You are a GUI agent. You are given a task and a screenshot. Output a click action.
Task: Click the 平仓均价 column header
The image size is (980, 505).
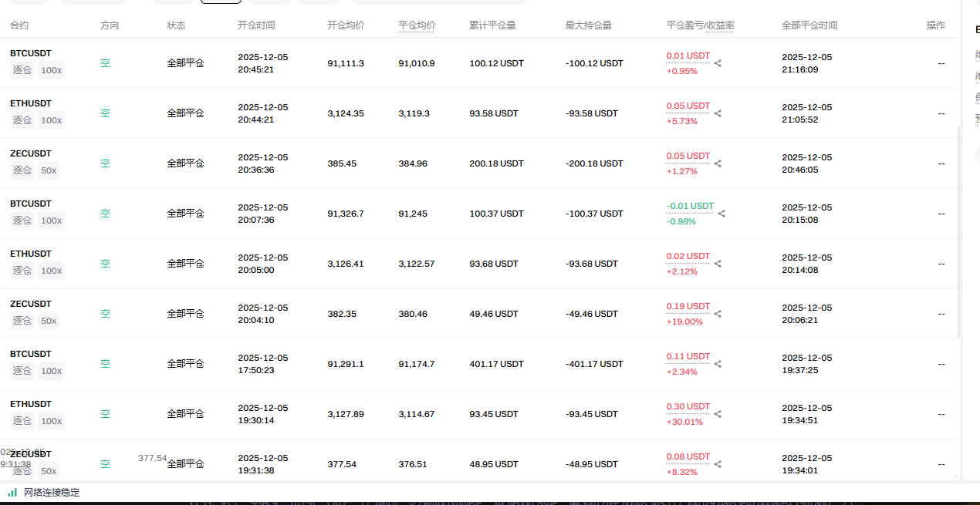417,25
